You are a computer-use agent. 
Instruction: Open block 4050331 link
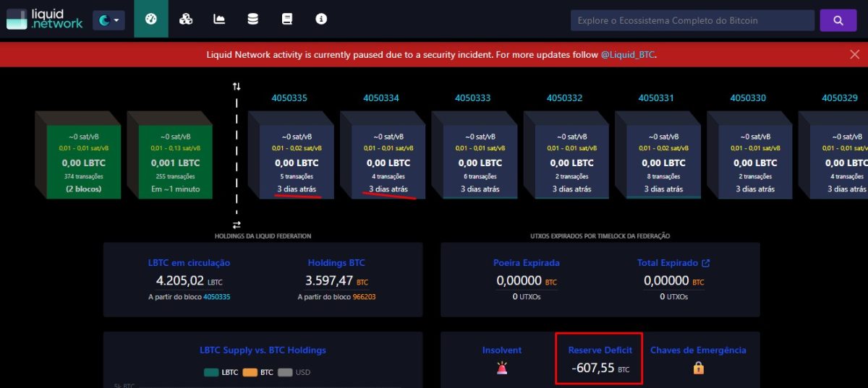click(656, 98)
